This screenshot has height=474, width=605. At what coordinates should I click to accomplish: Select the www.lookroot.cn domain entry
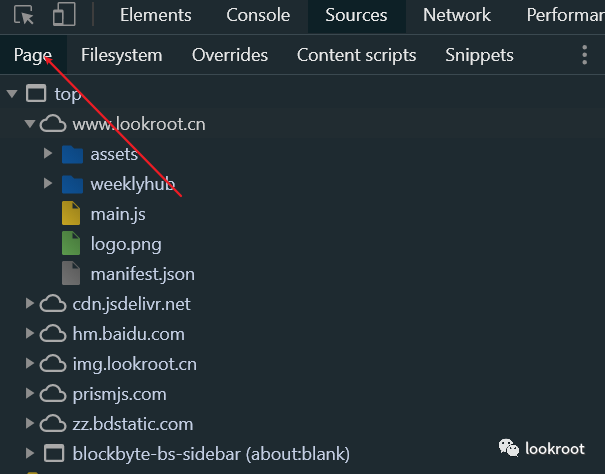click(x=139, y=124)
